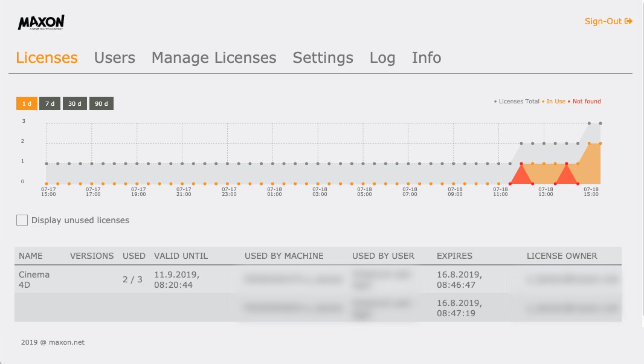Click the Sign-Out arrow icon
This screenshot has height=364, width=644.
pos(628,21)
